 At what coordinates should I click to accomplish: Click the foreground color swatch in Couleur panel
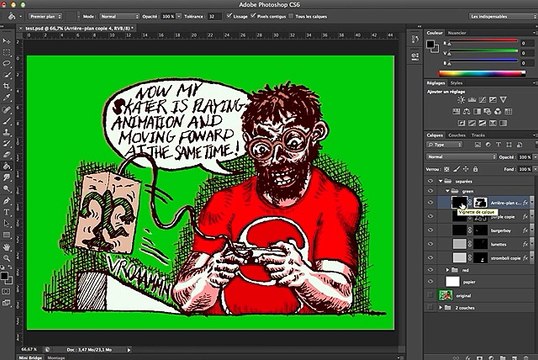pos(430,44)
